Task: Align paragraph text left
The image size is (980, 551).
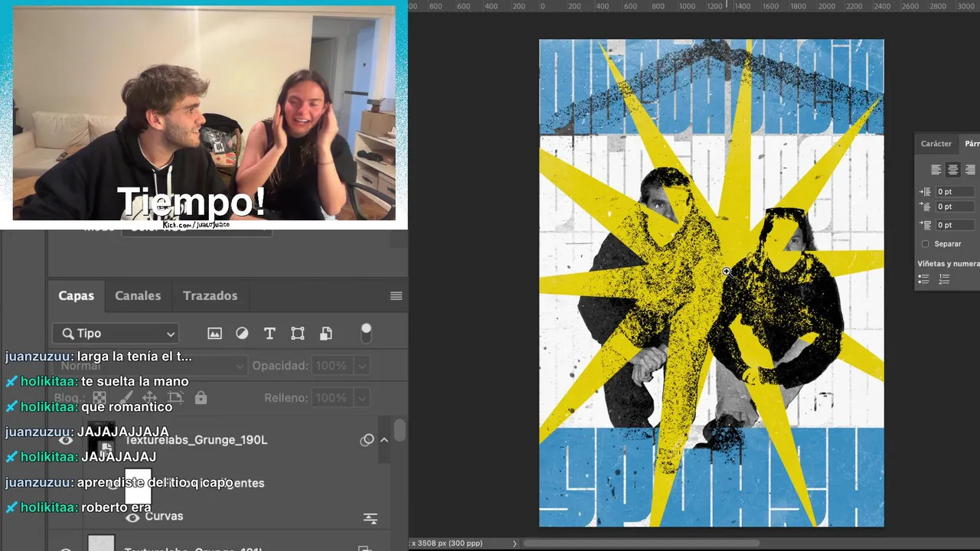Action: pyautogui.click(x=936, y=170)
